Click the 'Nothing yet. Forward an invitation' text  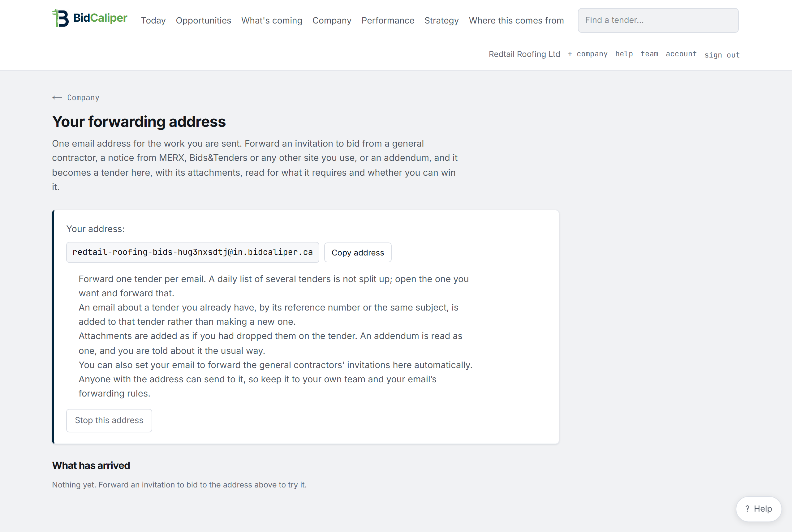[179, 484]
